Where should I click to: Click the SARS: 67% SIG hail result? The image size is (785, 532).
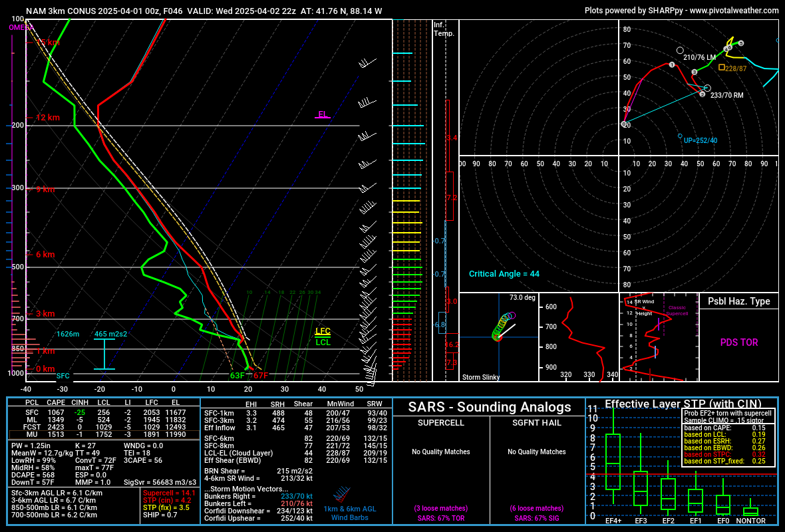537,518
